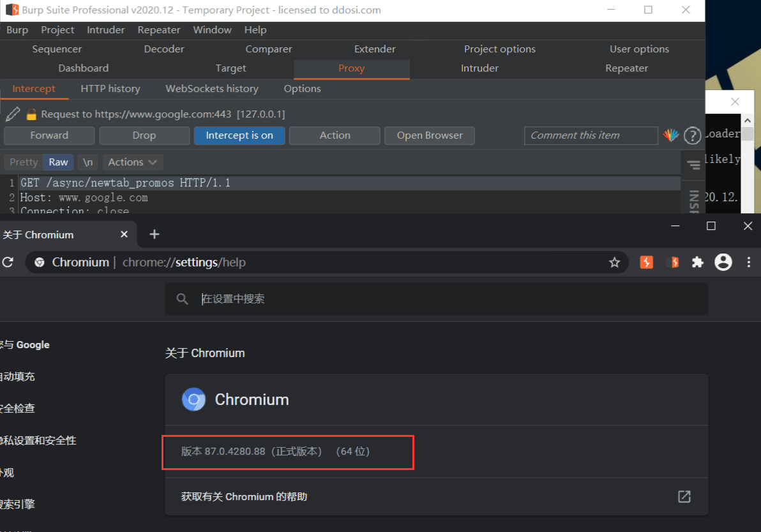This screenshot has height=532, width=761.
Task: Switch to the Decoder tab
Action: click(164, 49)
